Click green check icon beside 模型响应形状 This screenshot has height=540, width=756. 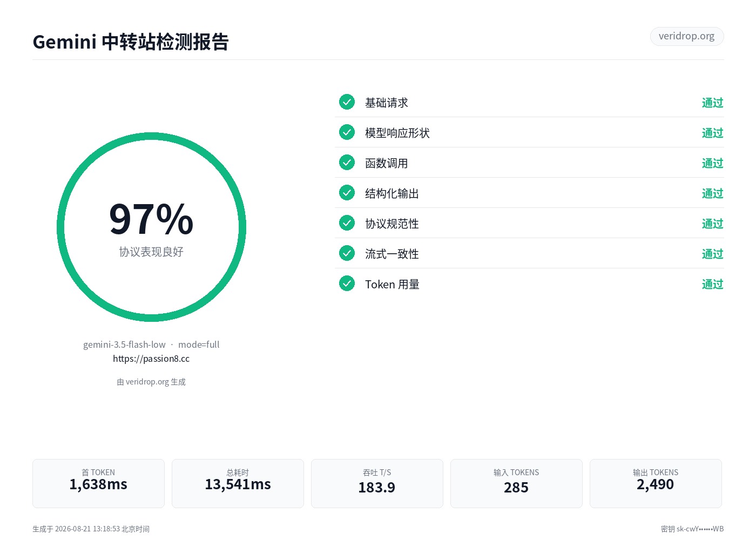(347, 132)
